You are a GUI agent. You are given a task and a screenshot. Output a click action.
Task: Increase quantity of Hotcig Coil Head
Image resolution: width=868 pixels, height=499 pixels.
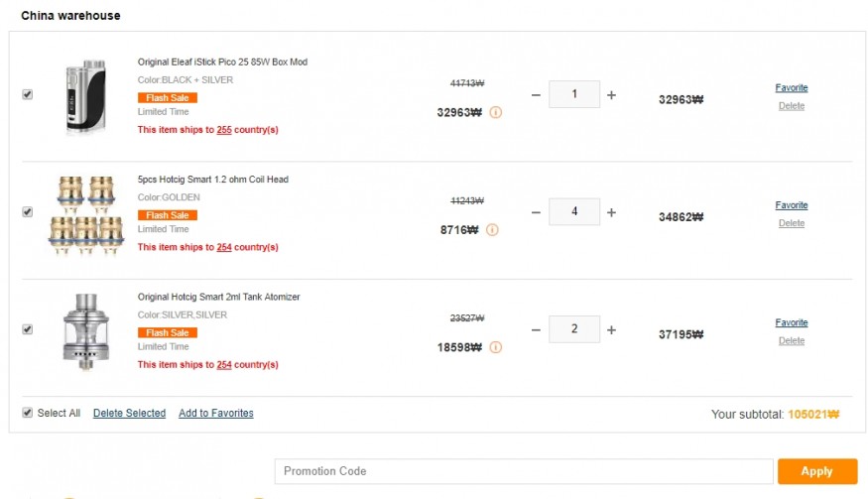[x=611, y=212]
